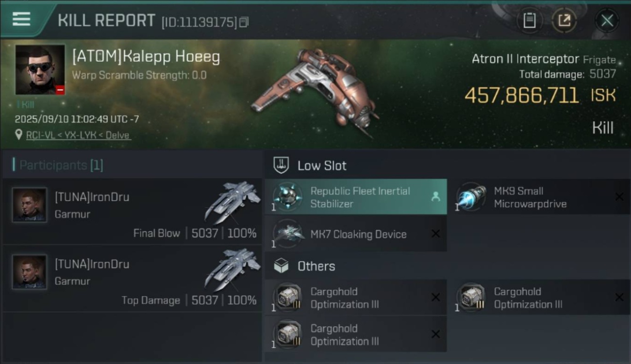
Task: Select the Republic Fleet Inertial Stabilizer item
Action: [x=356, y=197]
